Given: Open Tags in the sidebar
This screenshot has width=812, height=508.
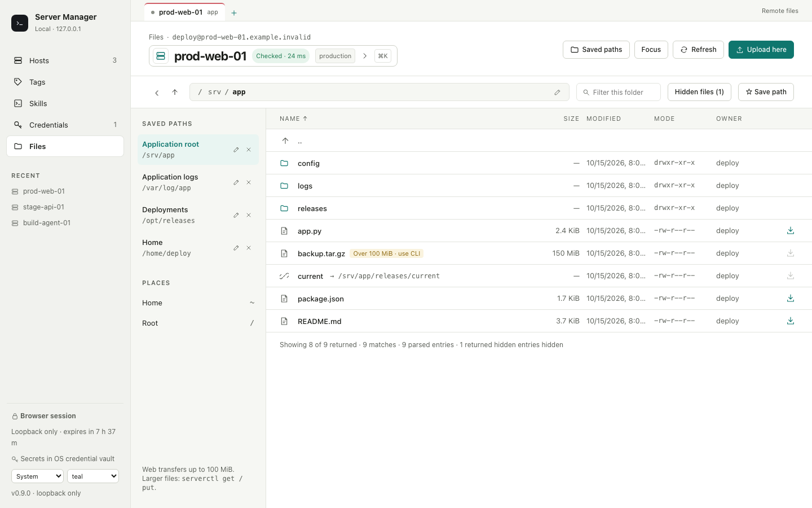Looking at the screenshot, I should [65, 82].
